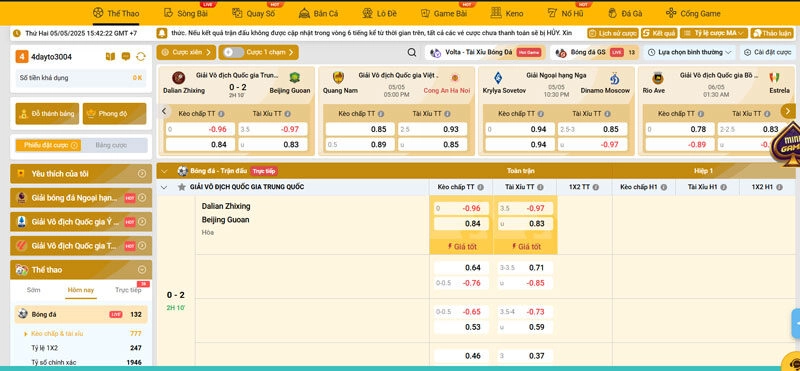Expand Giải Vô địch Quốc gia T... sidebar item

[x=81, y=245]
